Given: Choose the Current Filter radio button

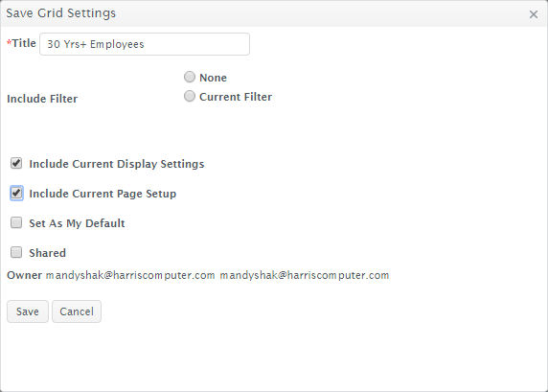Looking at the screenshot, I should 190,96.
